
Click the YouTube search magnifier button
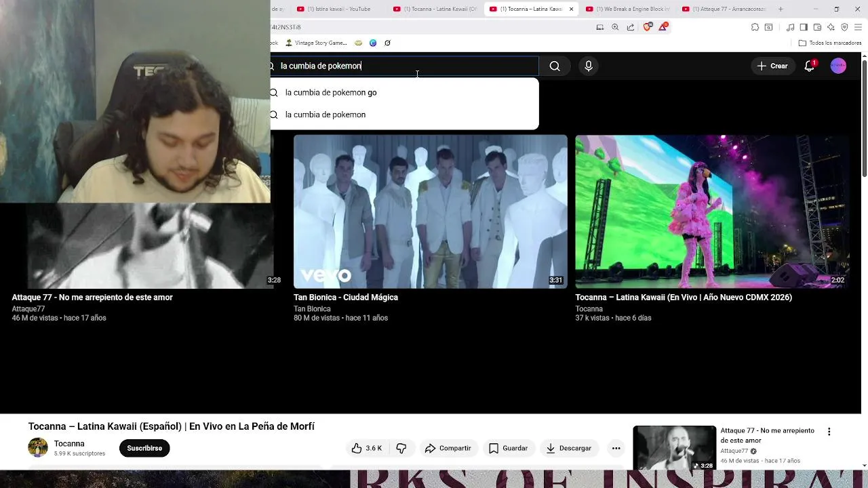555,66
